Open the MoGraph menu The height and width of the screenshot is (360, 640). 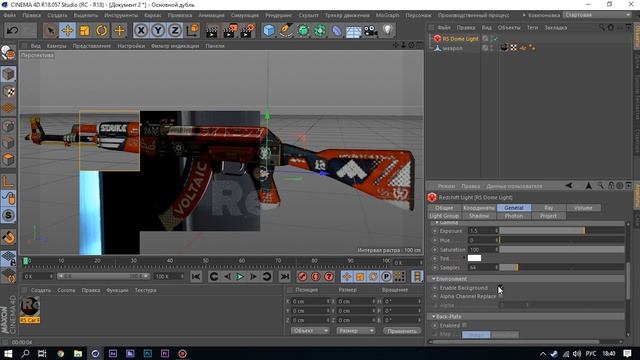tap(387, 15)
